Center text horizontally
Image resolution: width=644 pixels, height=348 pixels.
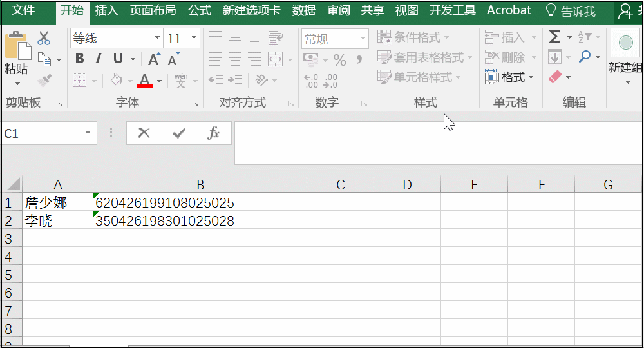pos(235,59)
